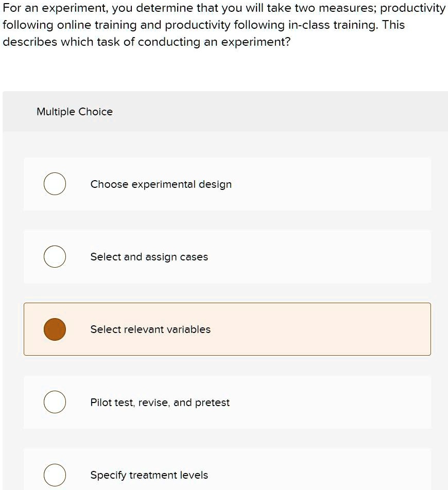This screenshot has height=490, width=448.
Task: Click the 'Select relevant variables' answer text
Action: [150, 329]
